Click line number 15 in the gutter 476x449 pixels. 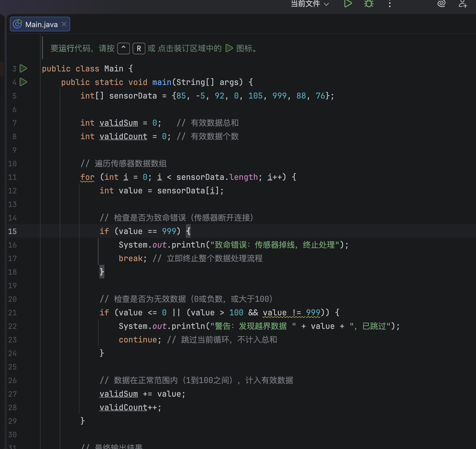[12, 231]
